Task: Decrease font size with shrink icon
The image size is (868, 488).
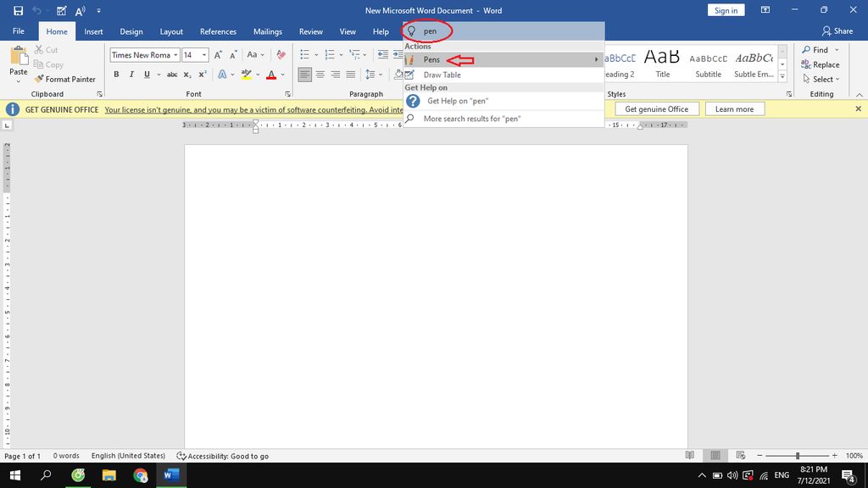Action: point(233,55)
